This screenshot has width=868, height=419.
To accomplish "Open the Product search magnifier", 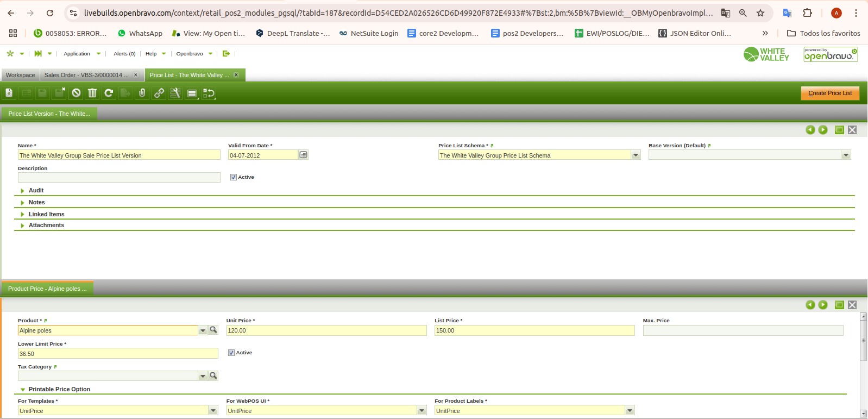I will [x=213, y=330].
